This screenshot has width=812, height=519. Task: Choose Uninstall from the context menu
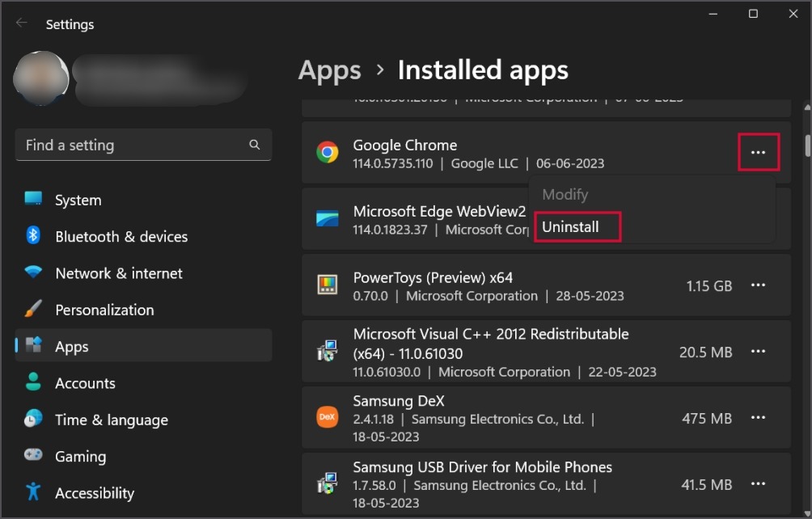tap(570, 226)
